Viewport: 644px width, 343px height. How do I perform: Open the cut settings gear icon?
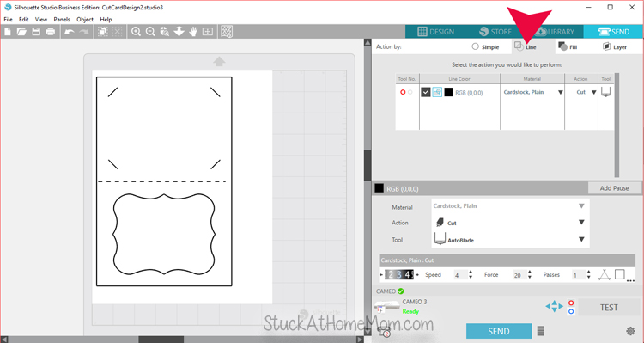(630, 331)
